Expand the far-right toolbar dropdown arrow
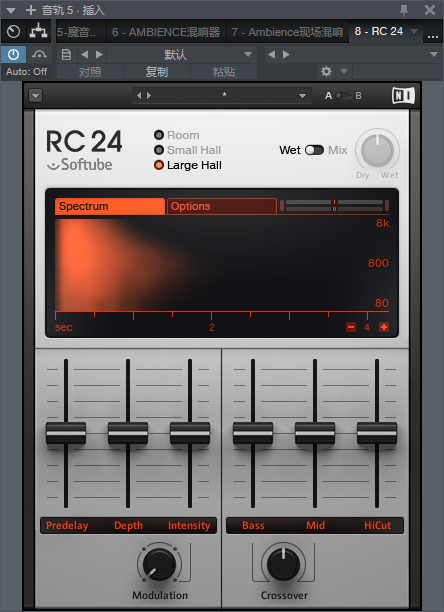 point(434,55)
